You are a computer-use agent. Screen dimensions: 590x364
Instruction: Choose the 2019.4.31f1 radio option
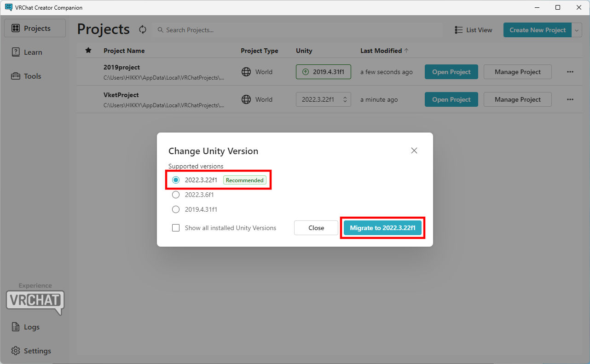(176, 209)
